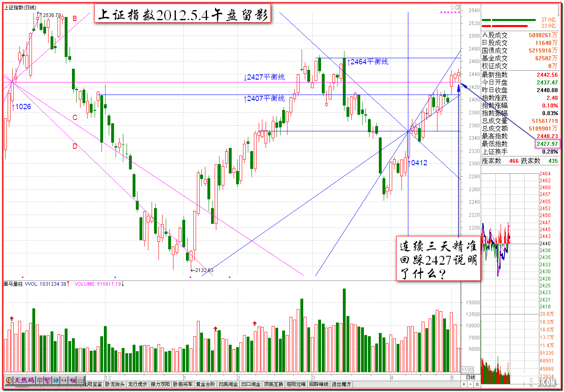
Task: Click the red letter D wave label
Action: (x=75, y=146)
